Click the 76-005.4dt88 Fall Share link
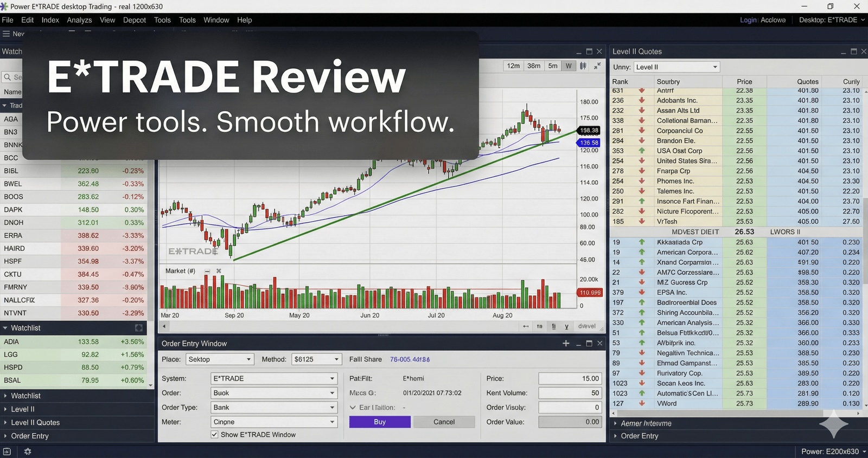 tap(410, 359)
